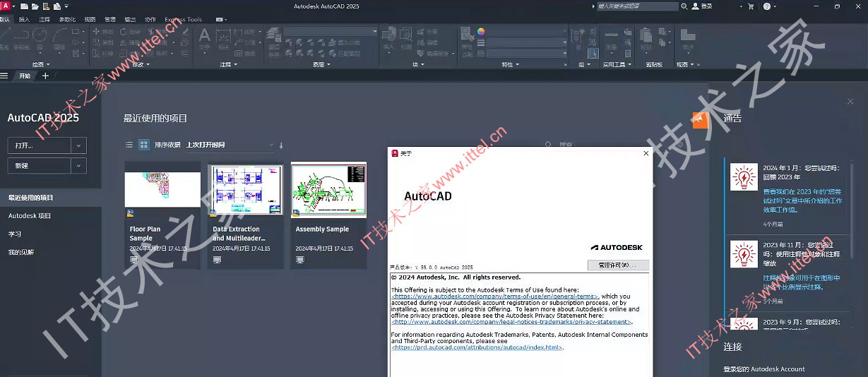Click the color wheel icon in properties panel

(482, 32)
